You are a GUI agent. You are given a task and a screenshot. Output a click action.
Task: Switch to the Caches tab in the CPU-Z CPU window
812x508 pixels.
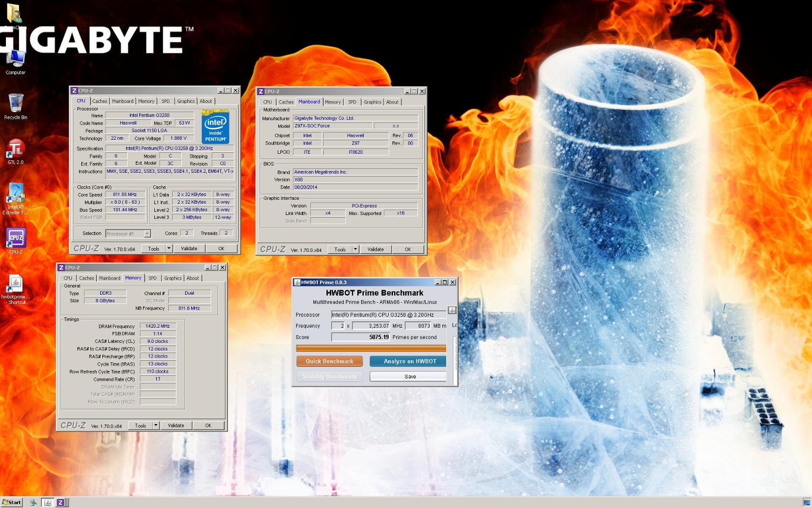tap(100, 101)
